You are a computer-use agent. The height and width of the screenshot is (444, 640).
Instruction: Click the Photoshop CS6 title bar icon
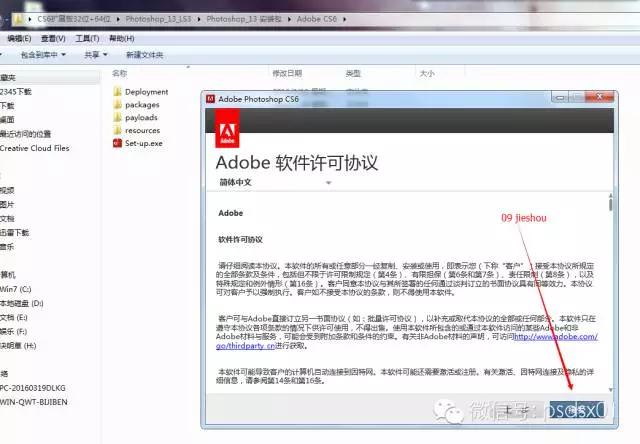(211, 99)
